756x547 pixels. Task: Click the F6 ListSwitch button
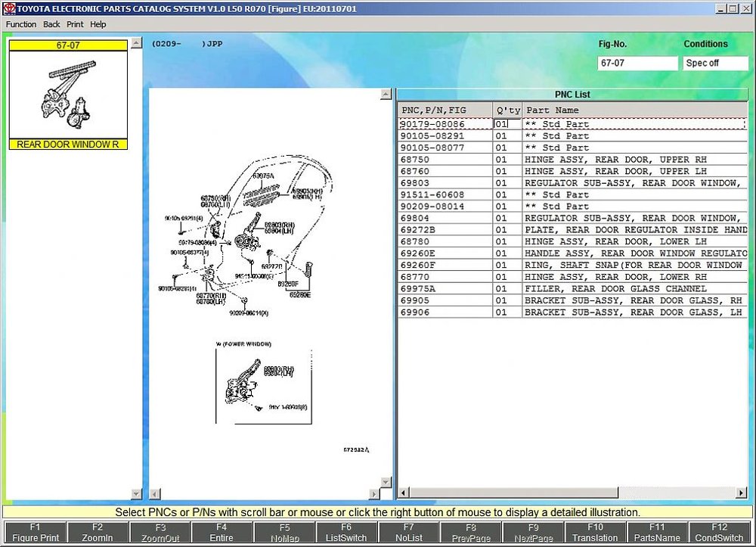[346, 532]
